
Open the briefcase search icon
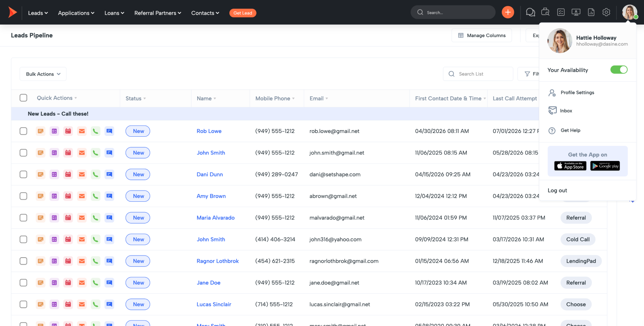coord(546,13)
